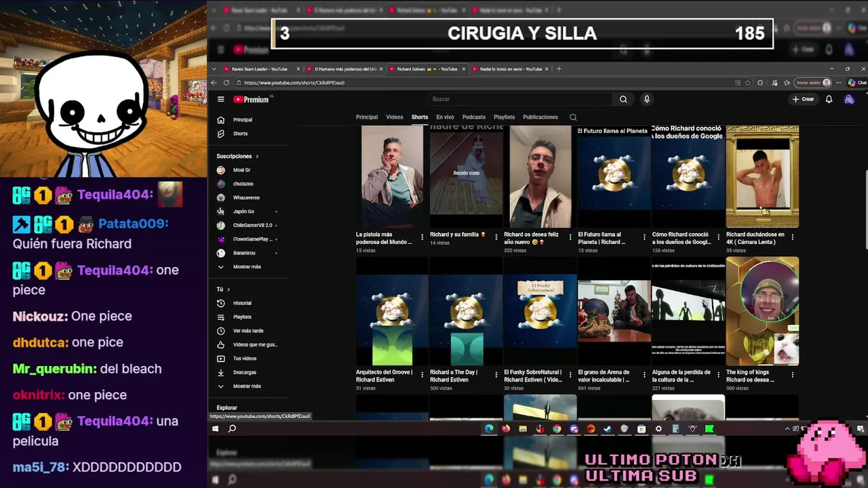The image size is (868, 488).
Task: Open options menu for El grano de Arena
Action: (644, 375)
